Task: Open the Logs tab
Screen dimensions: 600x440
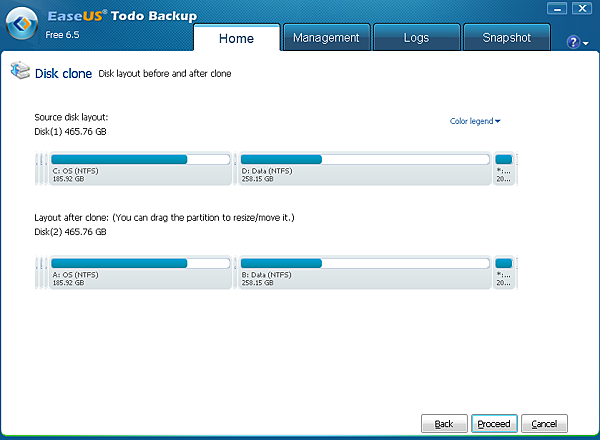Action: (416, 37)
